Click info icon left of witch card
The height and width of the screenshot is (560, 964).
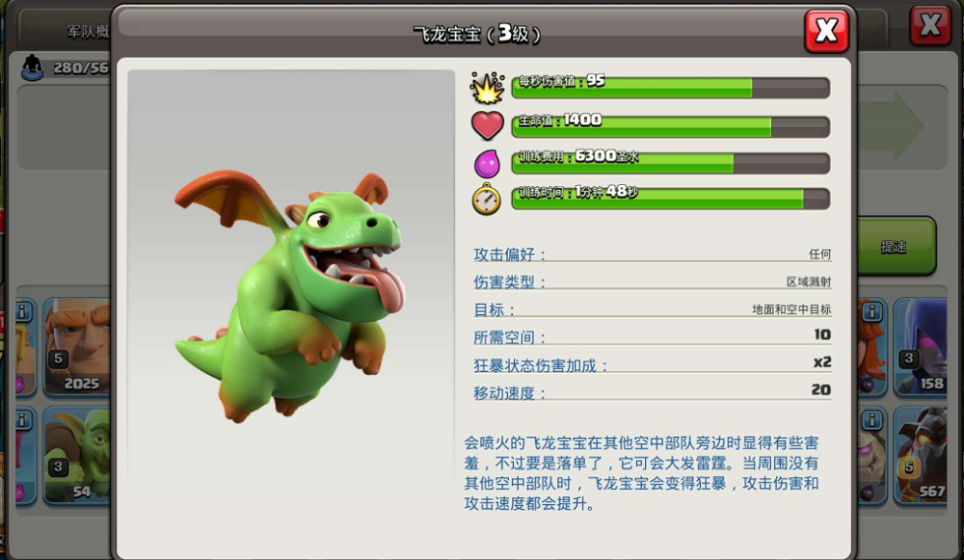click(871, 312)
